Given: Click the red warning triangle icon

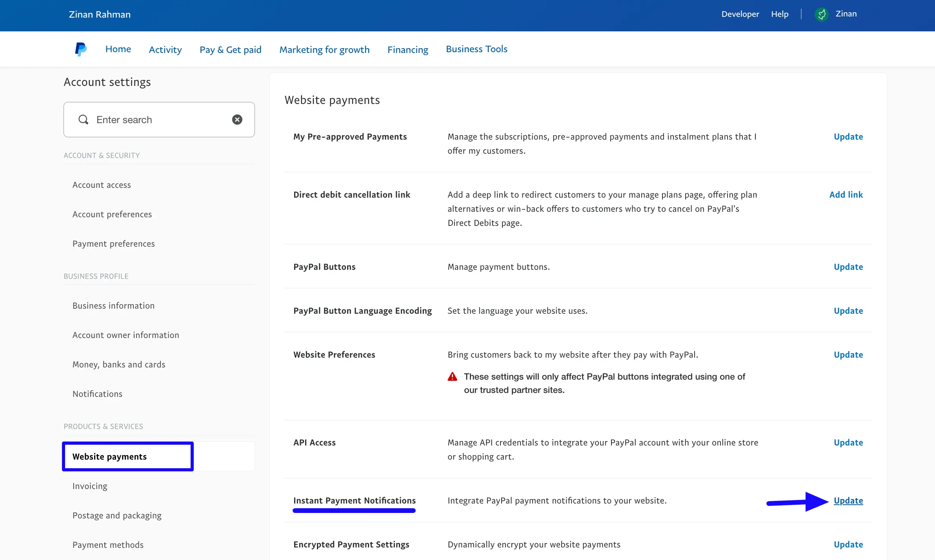Looking at the screenshot, I should [453, 377].
